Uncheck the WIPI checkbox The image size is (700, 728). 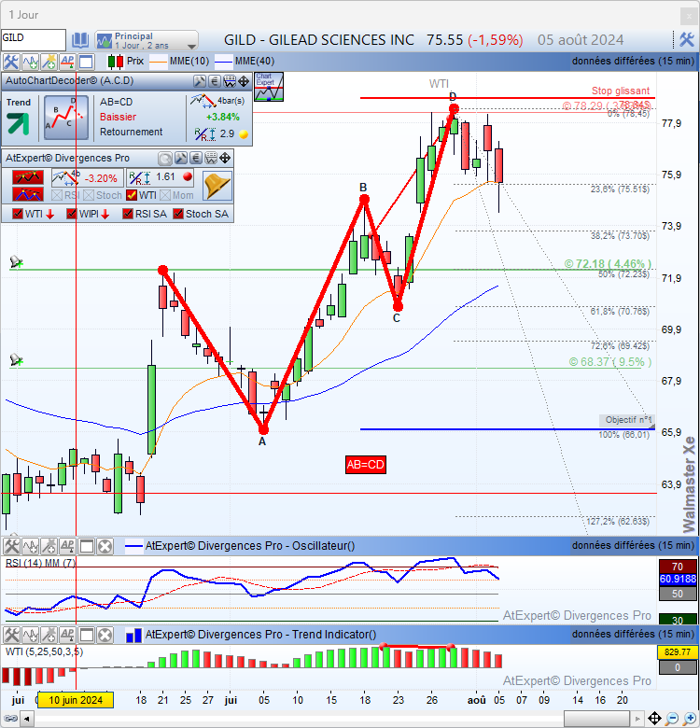[x=72, y=214]
